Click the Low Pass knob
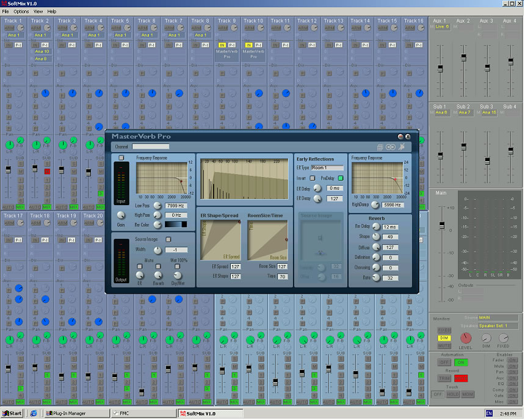 (x=157, y=206)
